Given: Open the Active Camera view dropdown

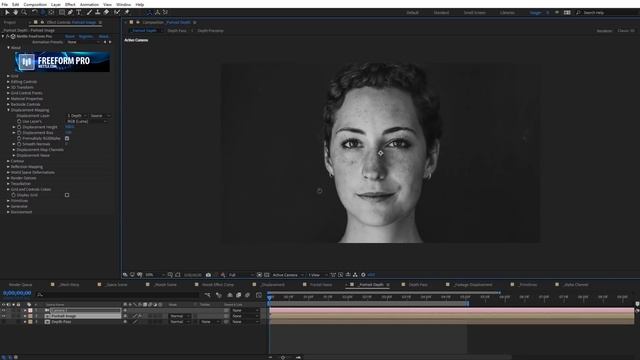Looking at the screenshot, I should point(288,275).
